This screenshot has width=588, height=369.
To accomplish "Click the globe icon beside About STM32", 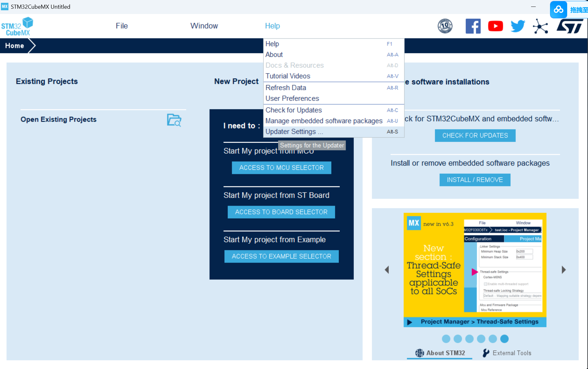I will [419, 353].
